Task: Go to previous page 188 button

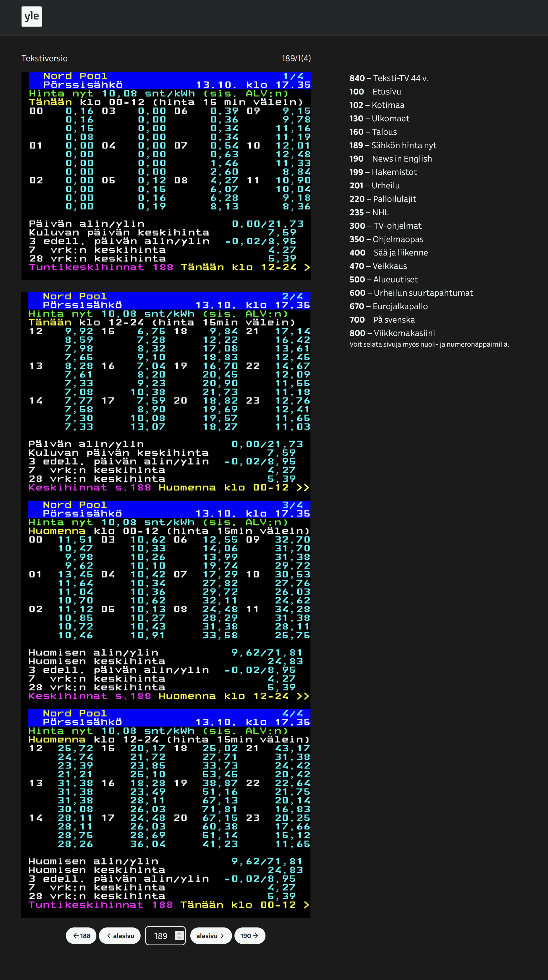Action: pyautogui.click(x=81, y=936)
